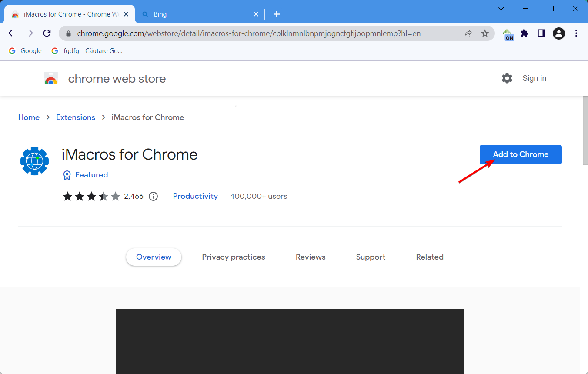
Task: Open a new tab with plus button
Action: [277, 14]
